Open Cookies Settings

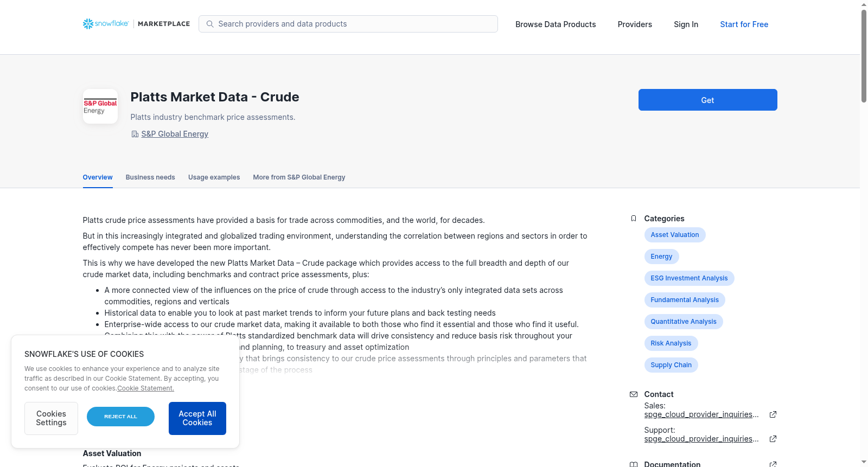click(51, 418)
